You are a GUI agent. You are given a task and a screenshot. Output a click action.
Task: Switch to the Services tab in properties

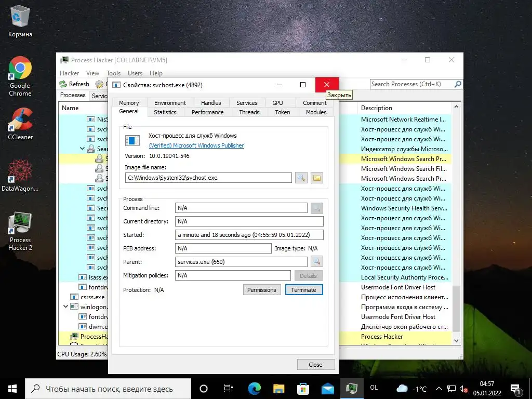pos(247,103)
